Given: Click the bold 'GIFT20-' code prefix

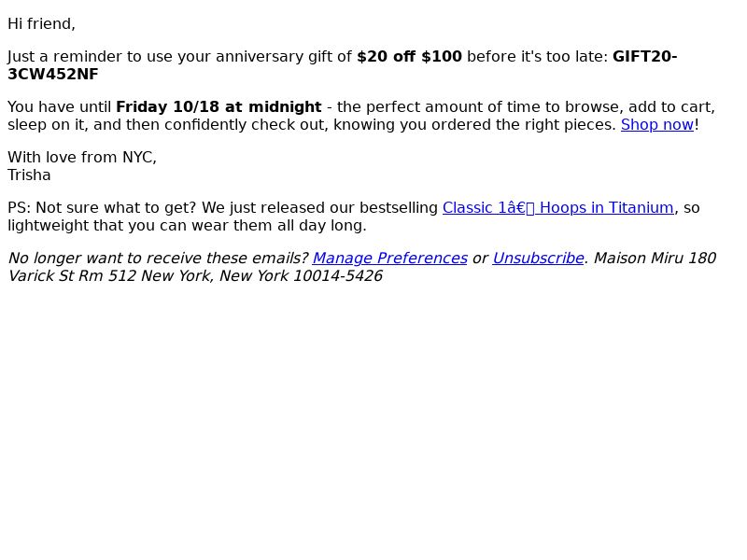Looking at the screenshot, I should point(644,57).
